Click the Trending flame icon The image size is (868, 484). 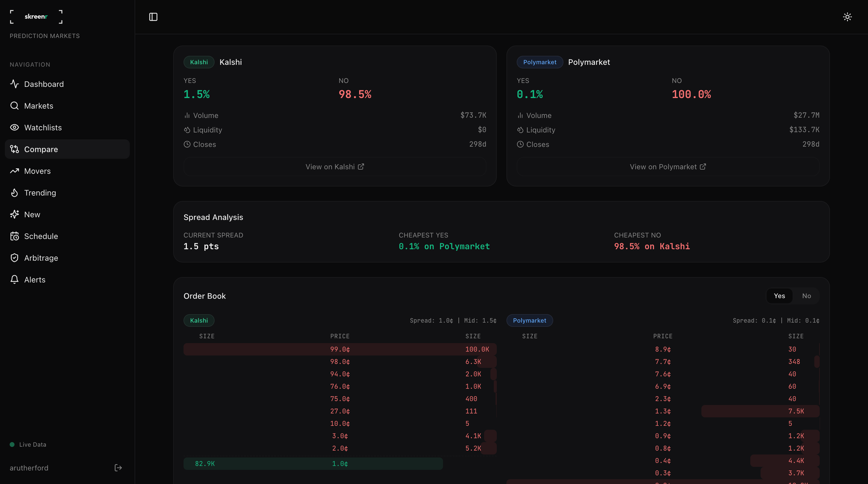[14, 193]
